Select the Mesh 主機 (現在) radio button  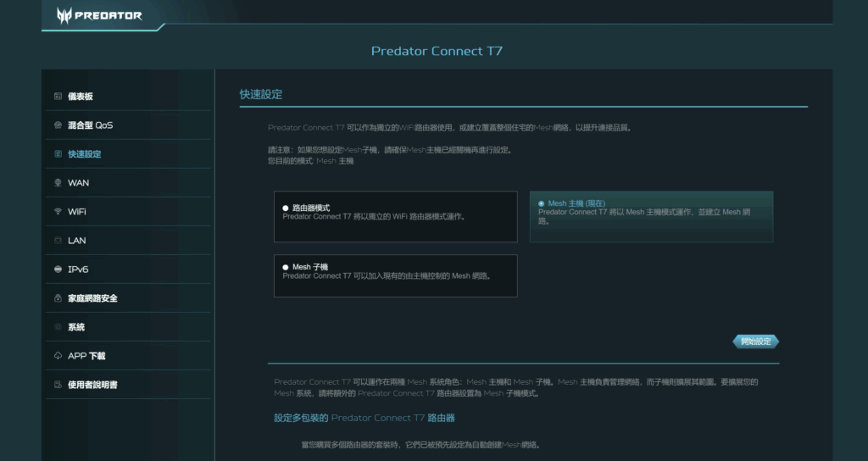[542, 203]
